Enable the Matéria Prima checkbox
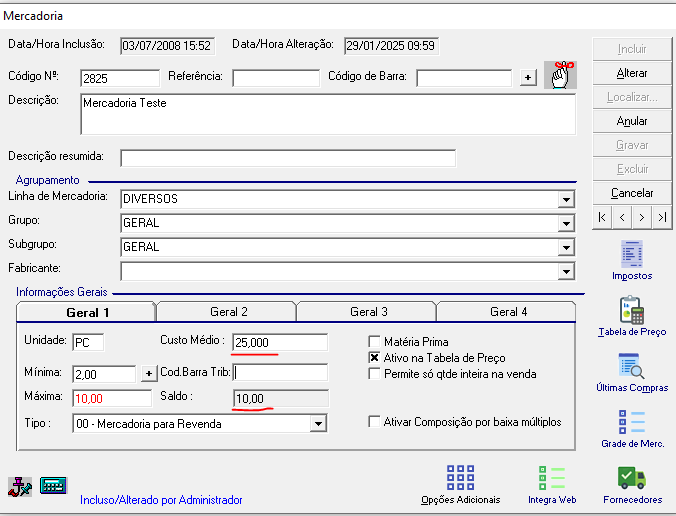The width and height of the screenshot is (676, 516). [x=375, y=341]
